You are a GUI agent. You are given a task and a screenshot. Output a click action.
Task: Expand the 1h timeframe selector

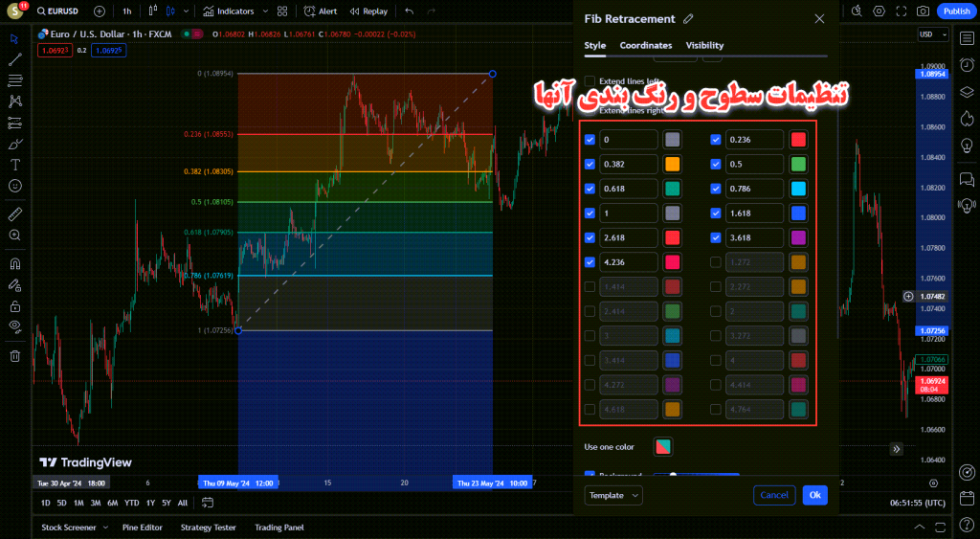pyautogui.click(x=127, y=11)
